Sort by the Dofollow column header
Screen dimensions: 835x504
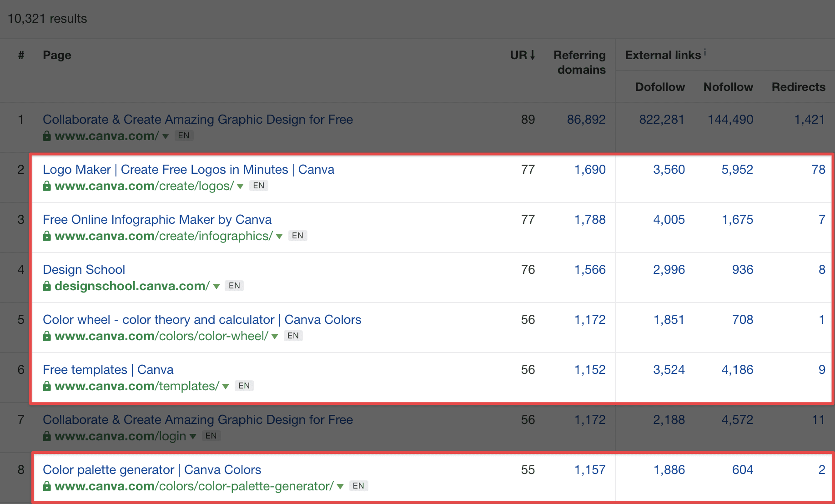point(660,87)
